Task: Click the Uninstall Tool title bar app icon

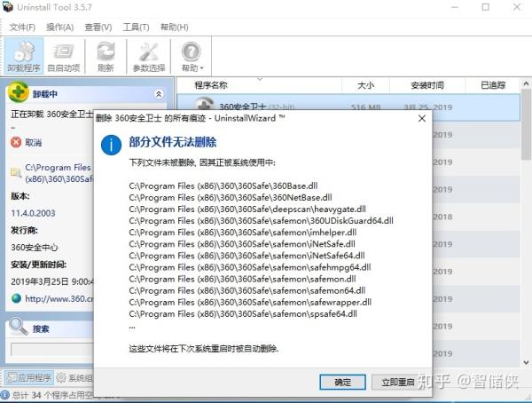Action: (x=8, y=7)
